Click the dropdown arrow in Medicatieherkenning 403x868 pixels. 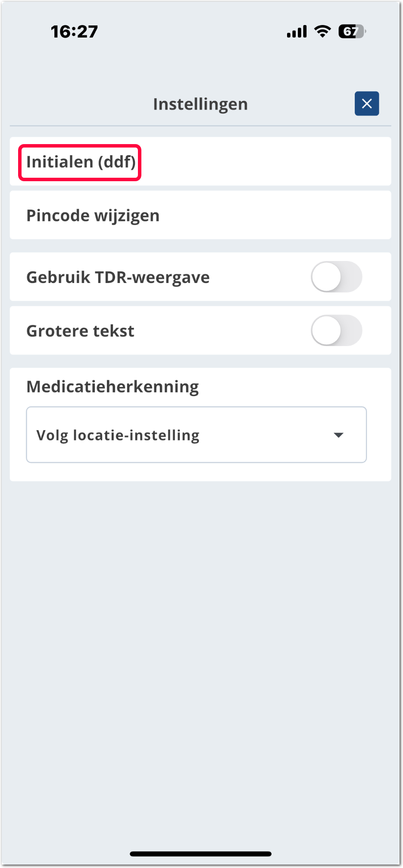click(339, 435)
